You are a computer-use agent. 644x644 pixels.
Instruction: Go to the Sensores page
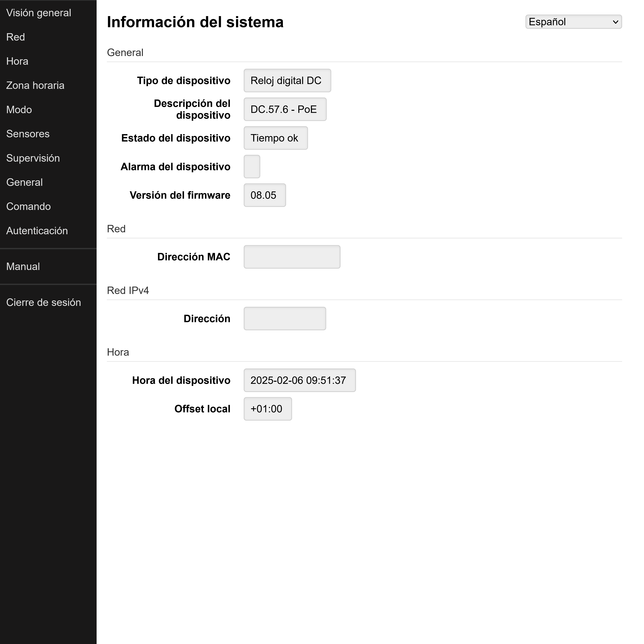coord(28,134)
